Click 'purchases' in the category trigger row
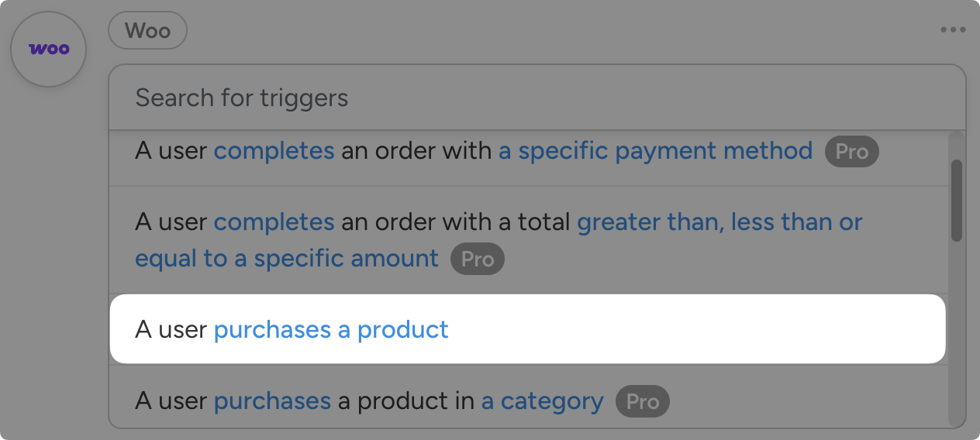This screenshot has width=980, height=440. tap(272, 401)
